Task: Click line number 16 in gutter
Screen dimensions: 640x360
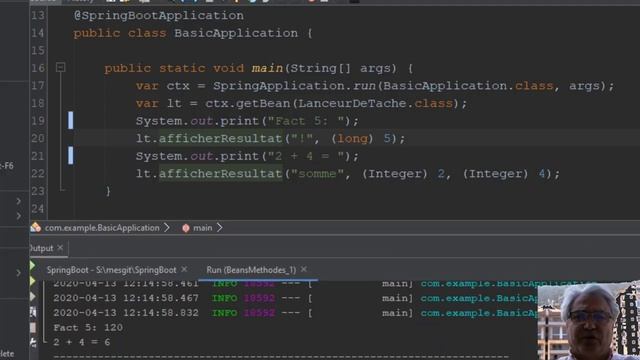Action: pyautogui.click(x=38, y=68)
